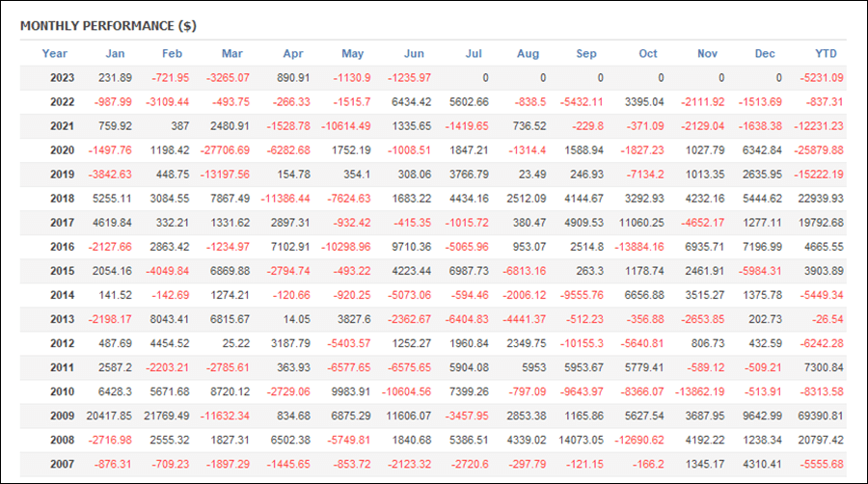The height and width of the screenshot is (484, 868).
Task: Click the Year column header
Action: tap(54, 54)
